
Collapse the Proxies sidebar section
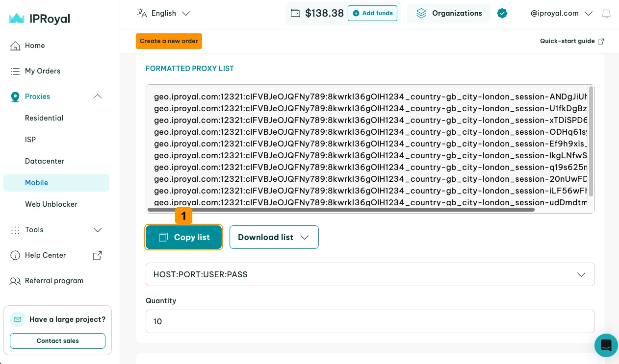[98, 97]
